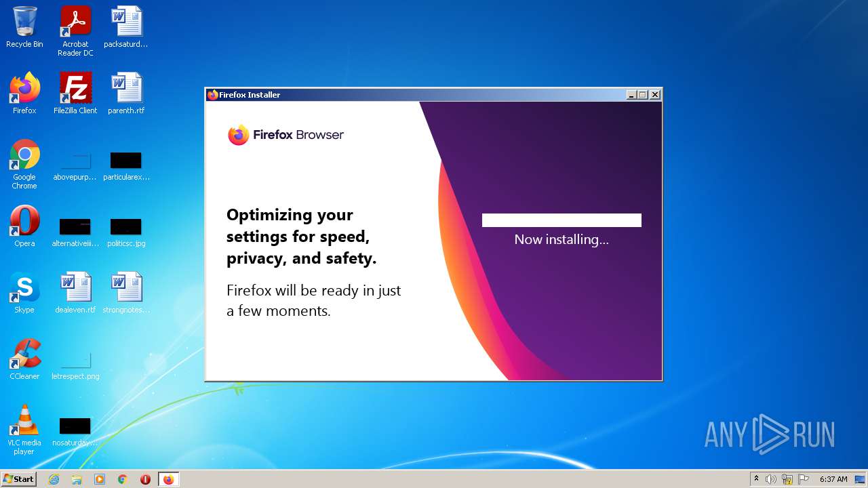Select the packsaturd... Word document icon
The image size is (868, 488).
click(126, 27)
